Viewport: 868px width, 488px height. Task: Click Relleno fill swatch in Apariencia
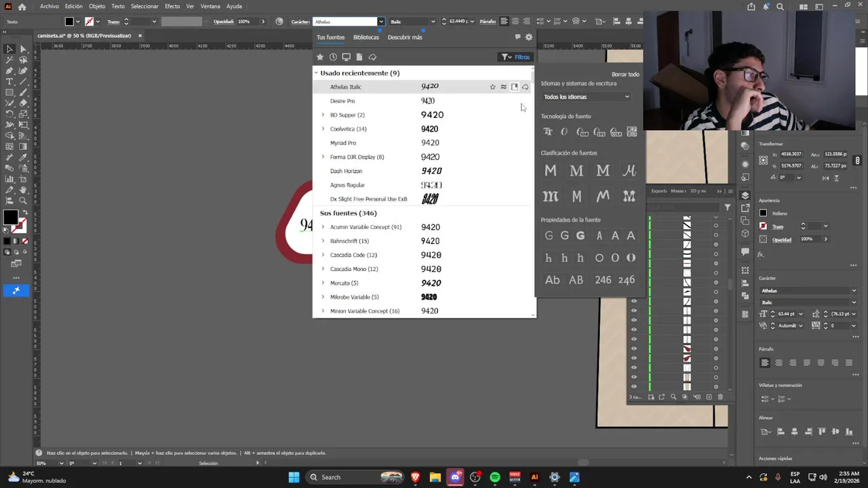[763, 213]
